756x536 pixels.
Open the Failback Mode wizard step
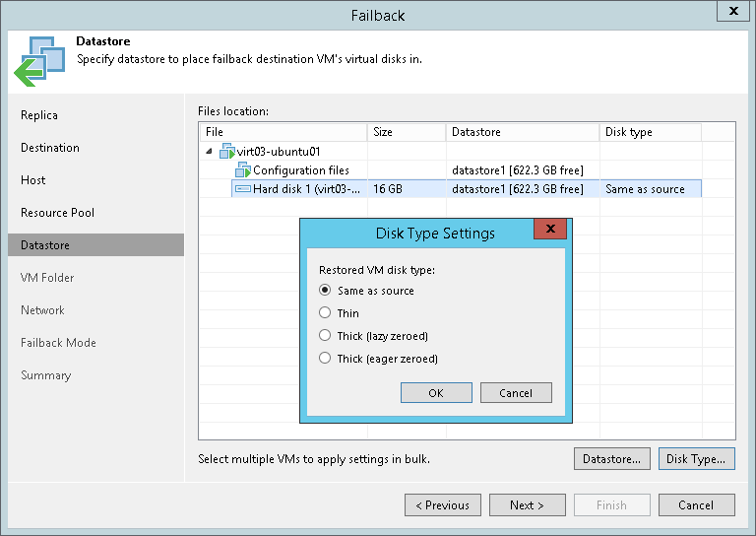(58, 343)
